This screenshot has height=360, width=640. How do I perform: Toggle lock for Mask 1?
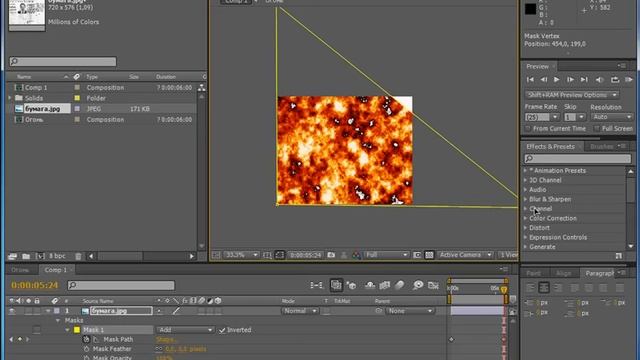(36, 329)
